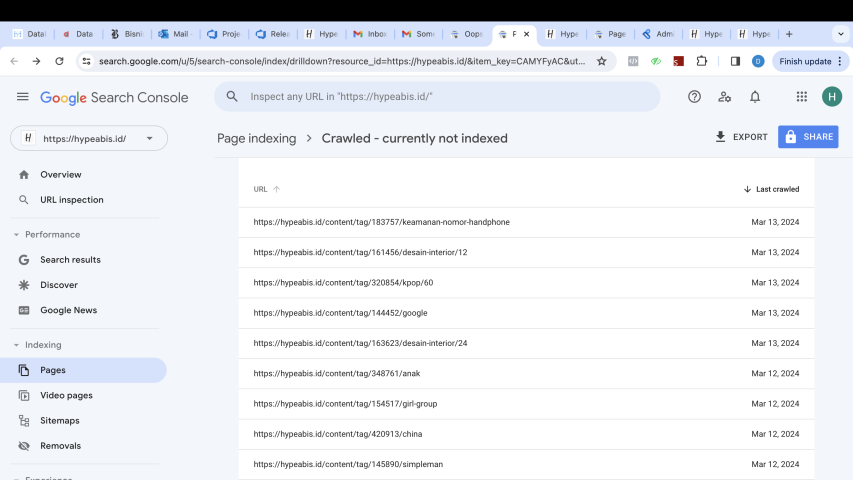This screenshot has width=853, height=480.
Task: Click the search magnifier icon
Action: point(232,96)
